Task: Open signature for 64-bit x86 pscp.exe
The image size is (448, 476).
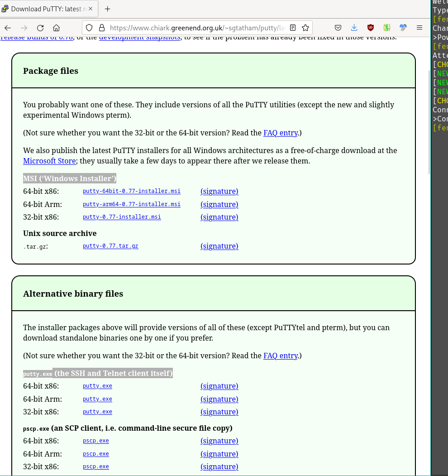Action: pyautogui.click(x=219, y=441)
